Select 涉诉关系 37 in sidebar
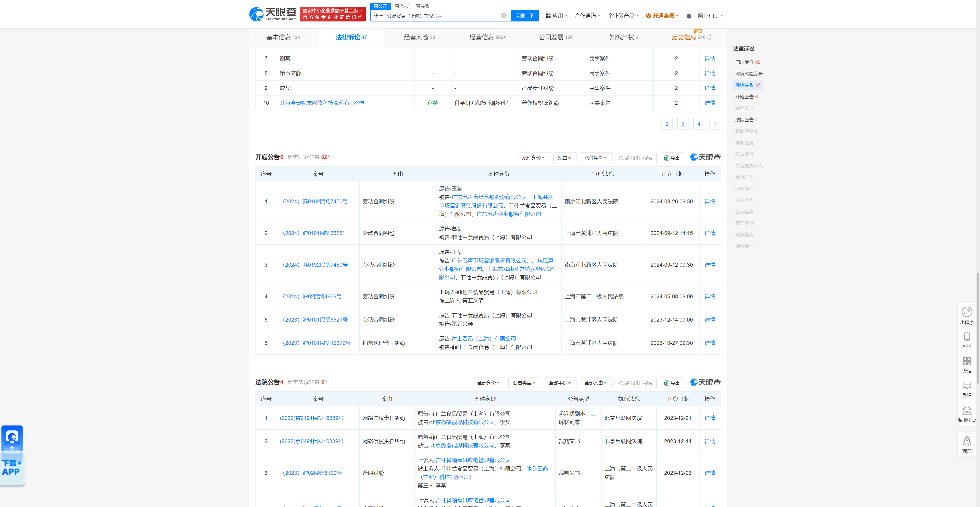This screenshot has height=507, width=980. (x=748, y=85)
